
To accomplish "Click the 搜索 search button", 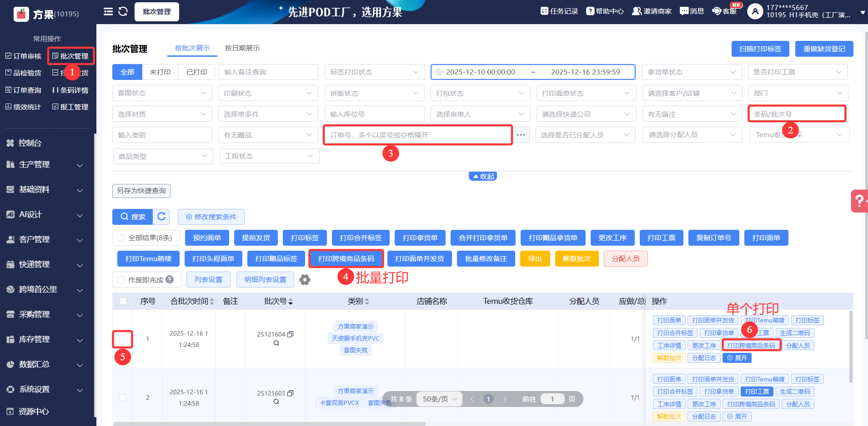I will pos(133,217).
